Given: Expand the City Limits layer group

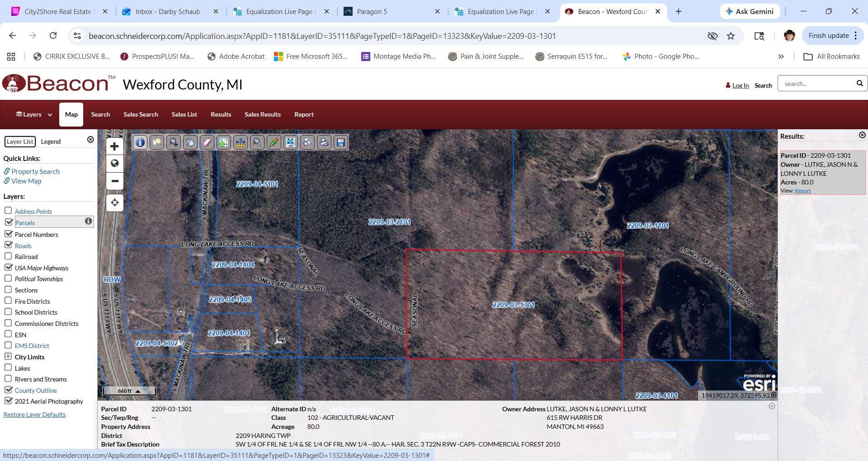Looking at the screenshot, I should (x=8, y=357).
